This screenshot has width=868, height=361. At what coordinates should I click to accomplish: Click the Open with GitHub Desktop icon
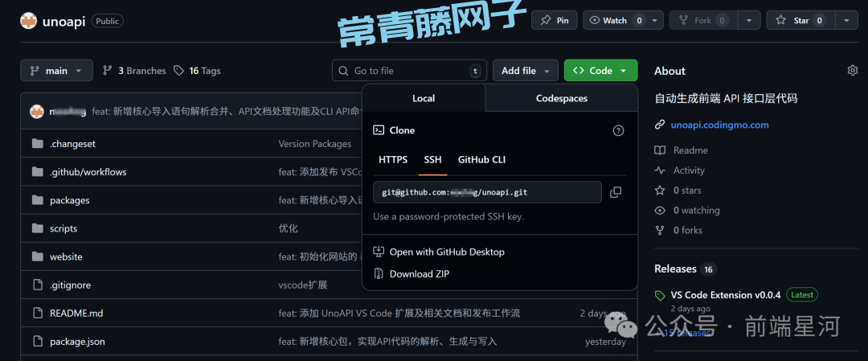[x=379, y=252]
